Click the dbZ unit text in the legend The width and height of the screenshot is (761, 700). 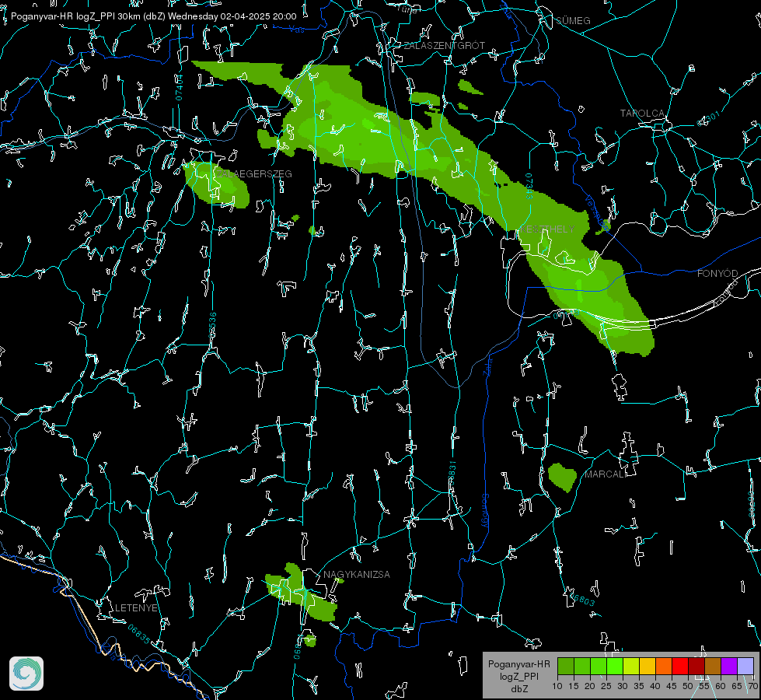519,689
